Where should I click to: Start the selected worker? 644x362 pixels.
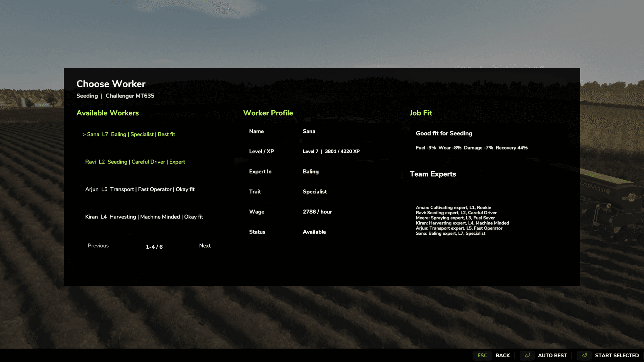click(x=617, y=355)
